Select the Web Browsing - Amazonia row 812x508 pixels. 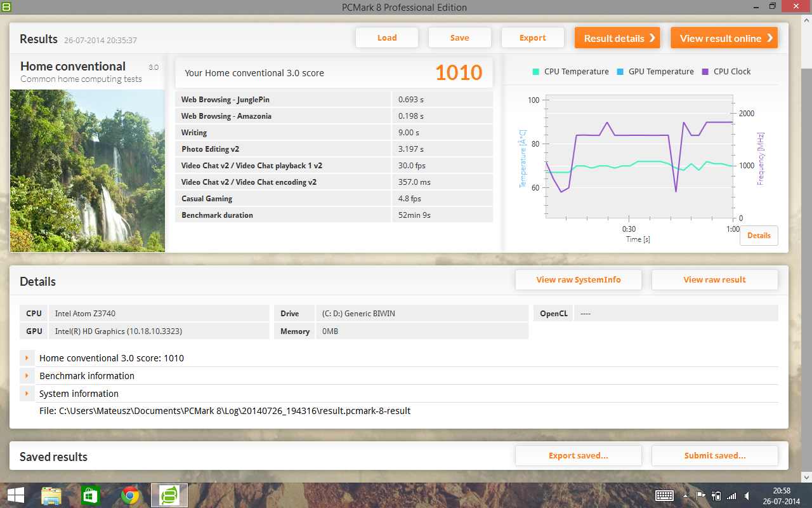pos(334,116)
